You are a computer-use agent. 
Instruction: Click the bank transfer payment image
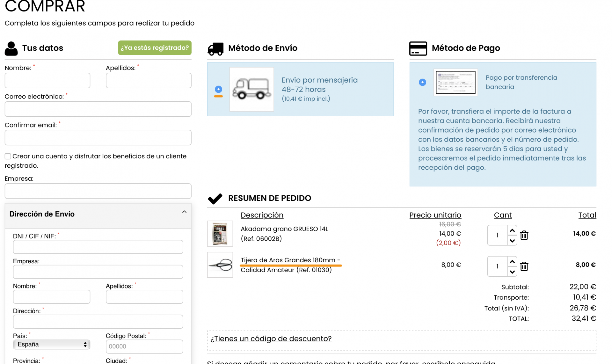(455, 82)
